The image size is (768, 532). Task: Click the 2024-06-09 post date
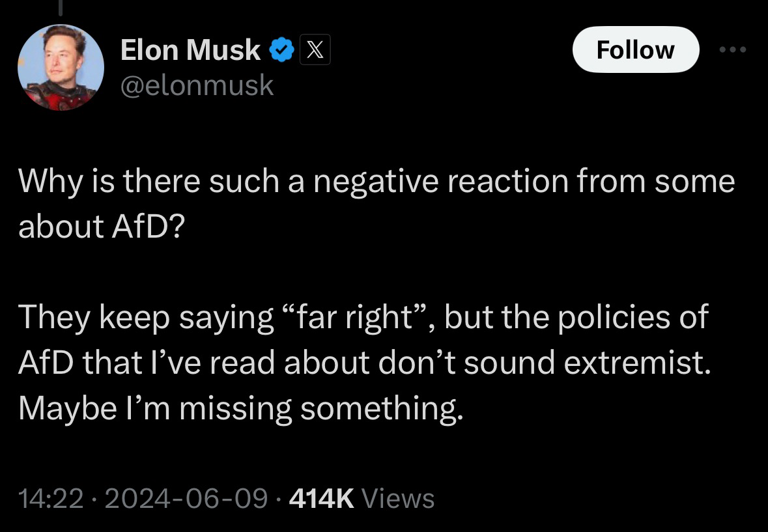pyautogui.click(x=186, y=499)
